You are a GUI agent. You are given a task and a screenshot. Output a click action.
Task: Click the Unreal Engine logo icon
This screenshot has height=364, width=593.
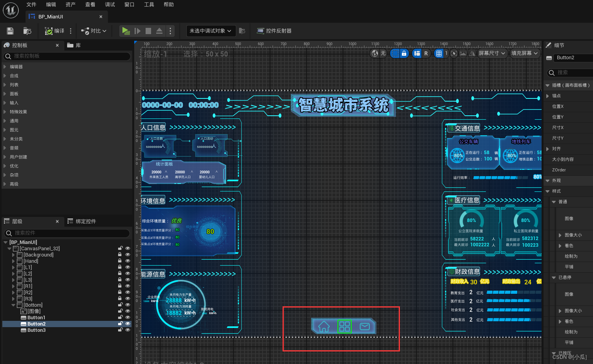(11, 10)
